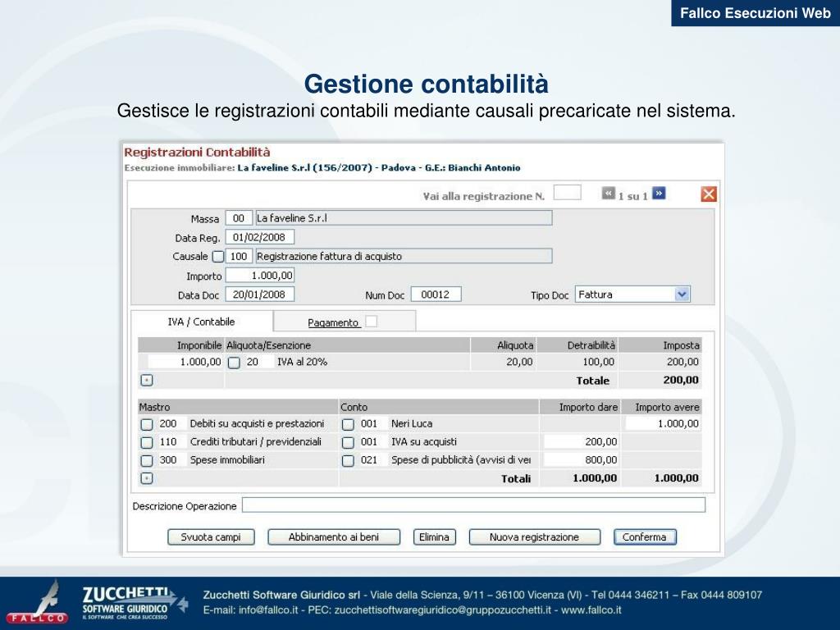Screen dimensions: 840x630
Task: Click the Importo field 1.000,00
Action: (260, 276)
